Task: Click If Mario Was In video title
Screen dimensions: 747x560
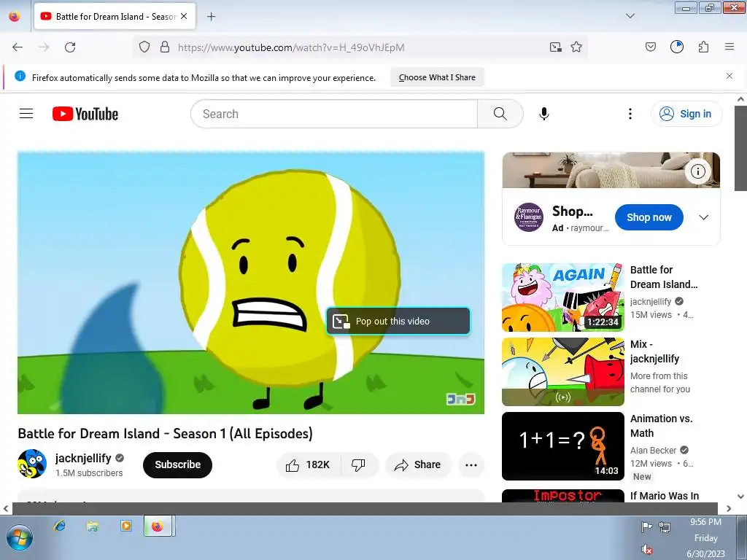Action: 664,496
